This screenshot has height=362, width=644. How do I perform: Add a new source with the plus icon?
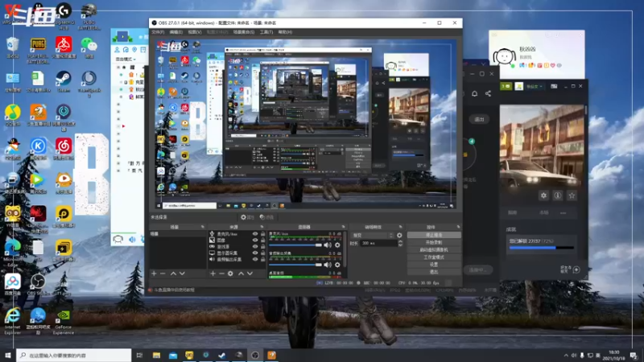[213, 274]
